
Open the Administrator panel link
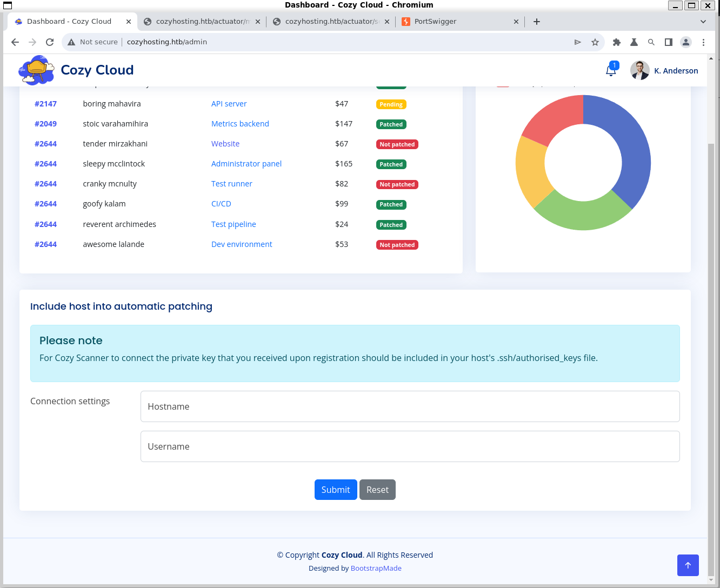(246, 164)
